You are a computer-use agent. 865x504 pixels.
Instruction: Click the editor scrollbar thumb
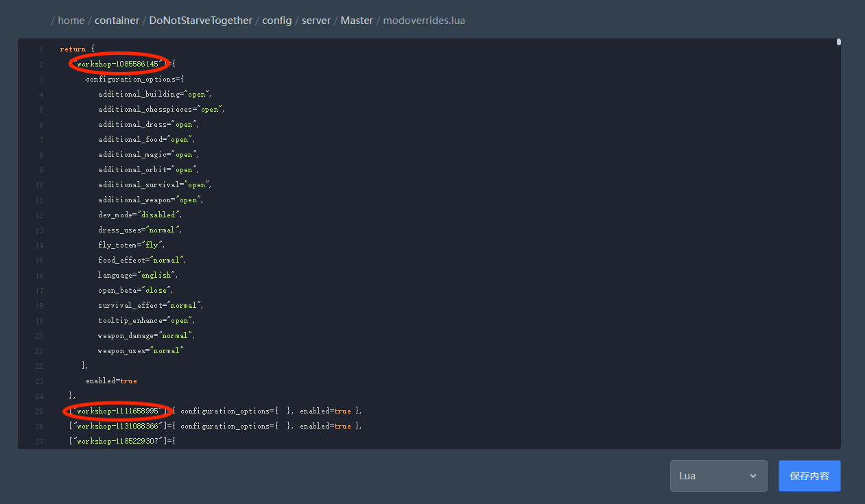[x=838, y=42]
